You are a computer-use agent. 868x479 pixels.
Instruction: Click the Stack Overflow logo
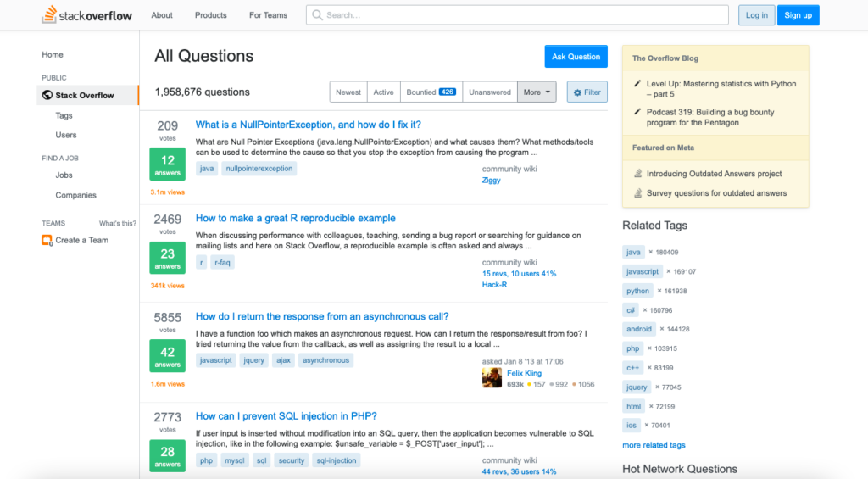87,15
